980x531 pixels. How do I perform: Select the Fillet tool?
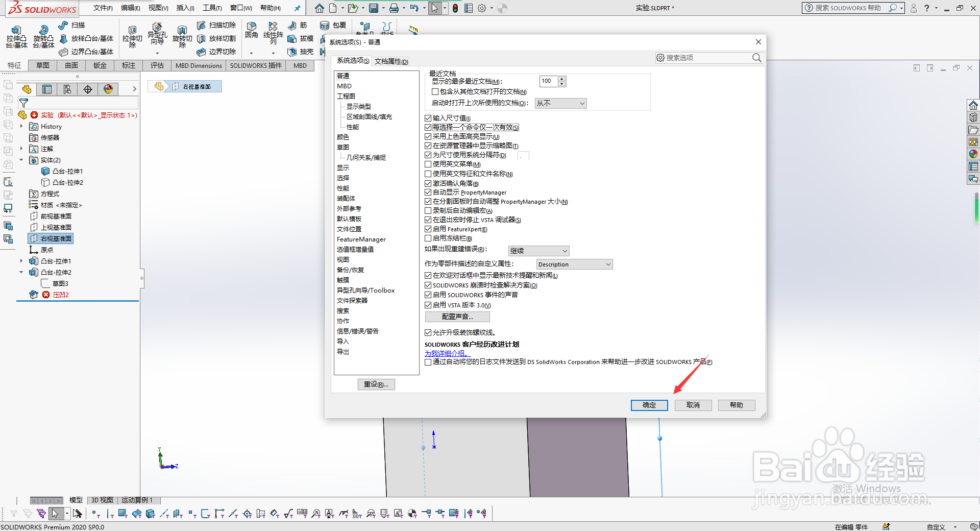click(251, 32)
